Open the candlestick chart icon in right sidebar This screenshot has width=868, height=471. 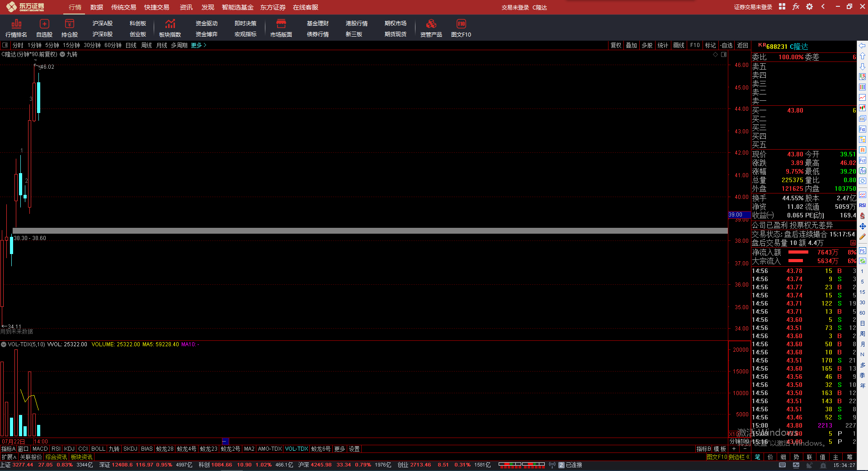[x=863, y=108]
